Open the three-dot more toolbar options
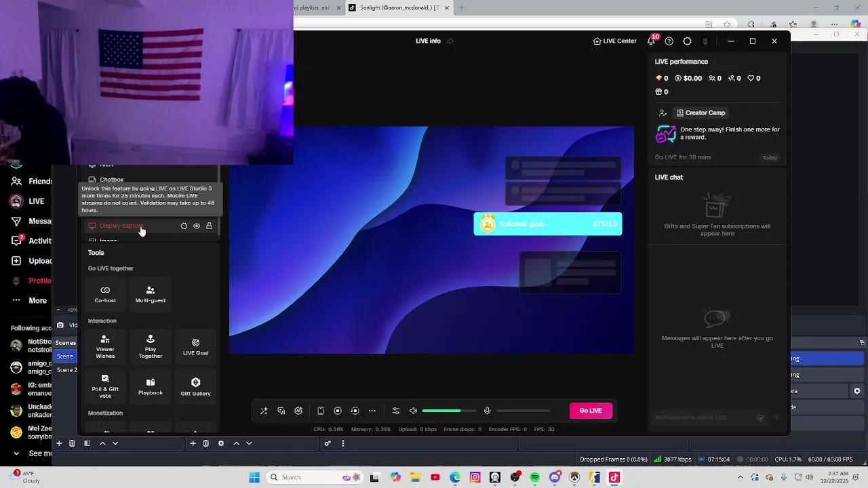868x488 pixels. click(372, 411)
